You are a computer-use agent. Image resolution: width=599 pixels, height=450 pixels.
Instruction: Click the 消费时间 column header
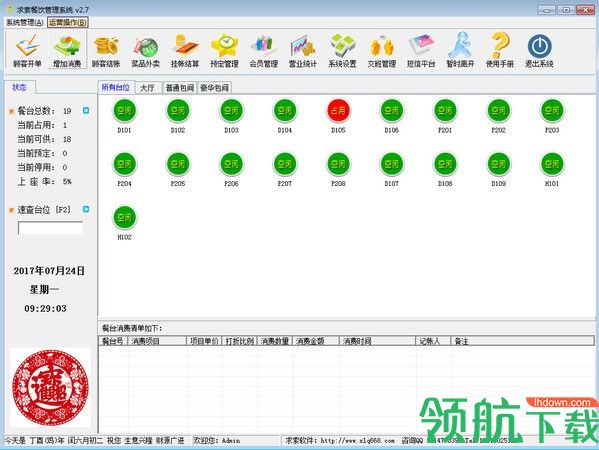pyautogui.click(x=377, y=341)
